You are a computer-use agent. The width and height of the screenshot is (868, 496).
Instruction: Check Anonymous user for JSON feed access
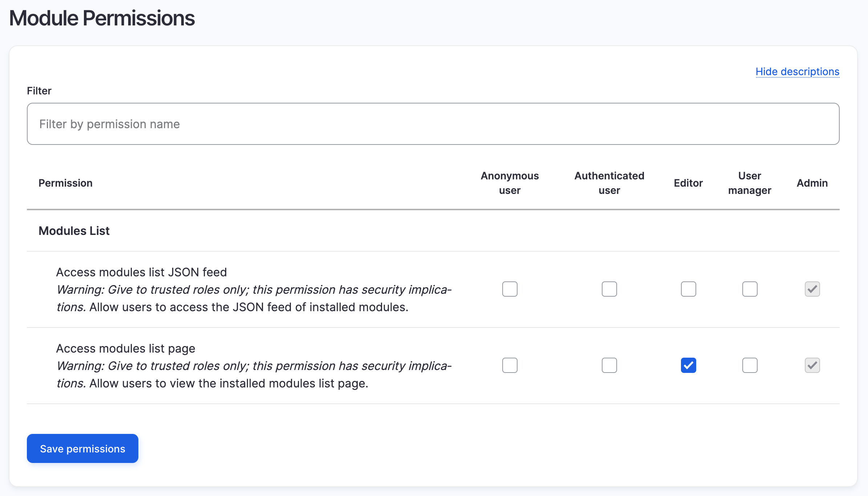(x=510, y=289)
